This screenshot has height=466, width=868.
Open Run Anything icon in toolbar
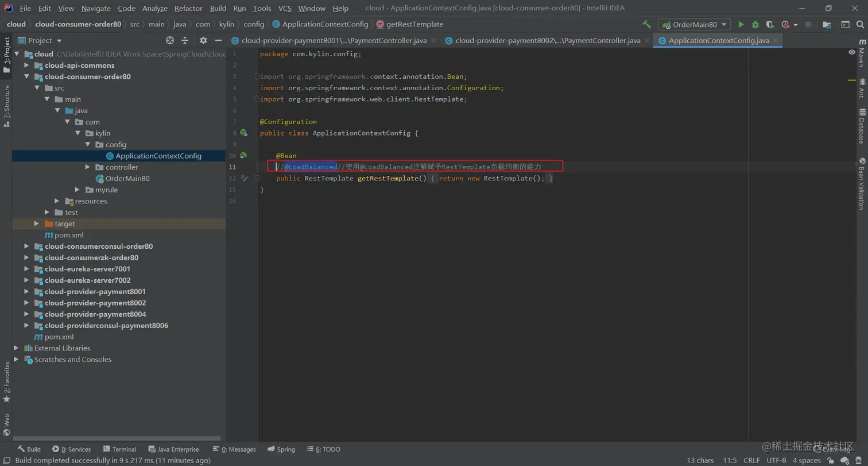(846, 25)
